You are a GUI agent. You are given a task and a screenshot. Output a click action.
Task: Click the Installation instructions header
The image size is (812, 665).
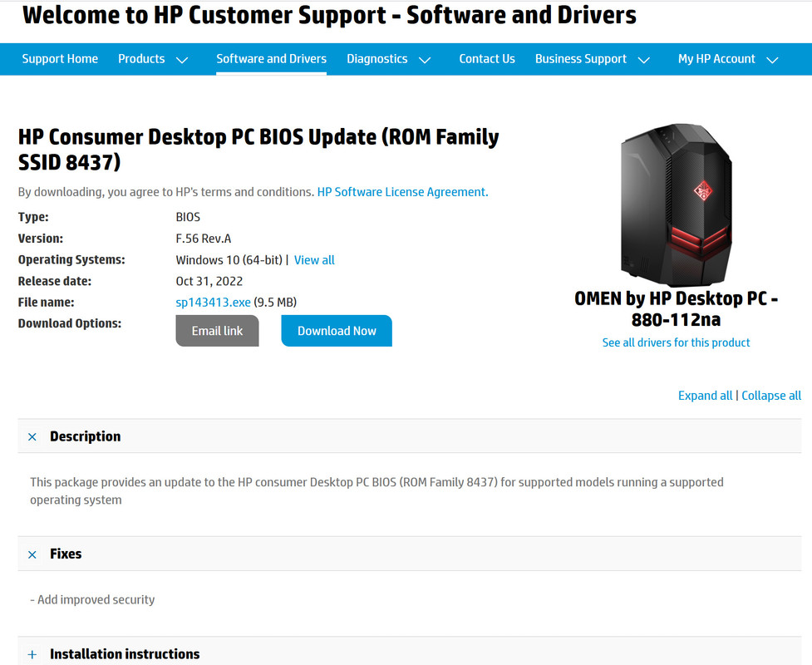[409, 652]
